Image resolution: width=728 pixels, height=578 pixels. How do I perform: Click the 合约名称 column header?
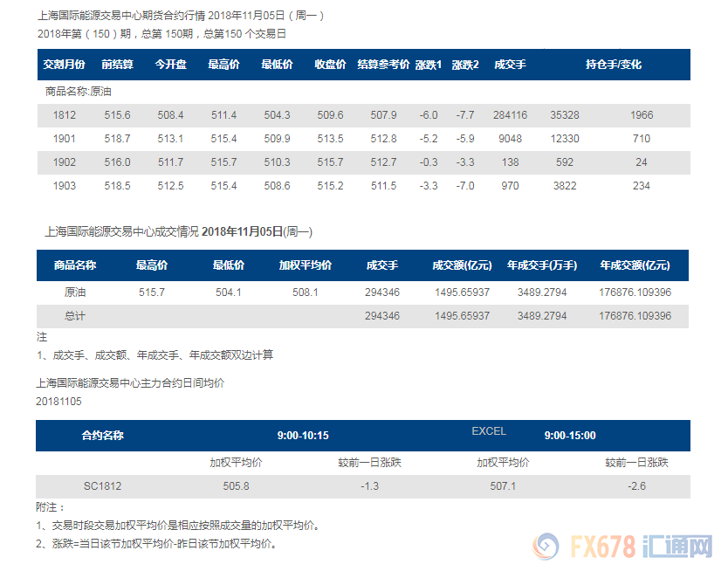click(x=102, y=435)
